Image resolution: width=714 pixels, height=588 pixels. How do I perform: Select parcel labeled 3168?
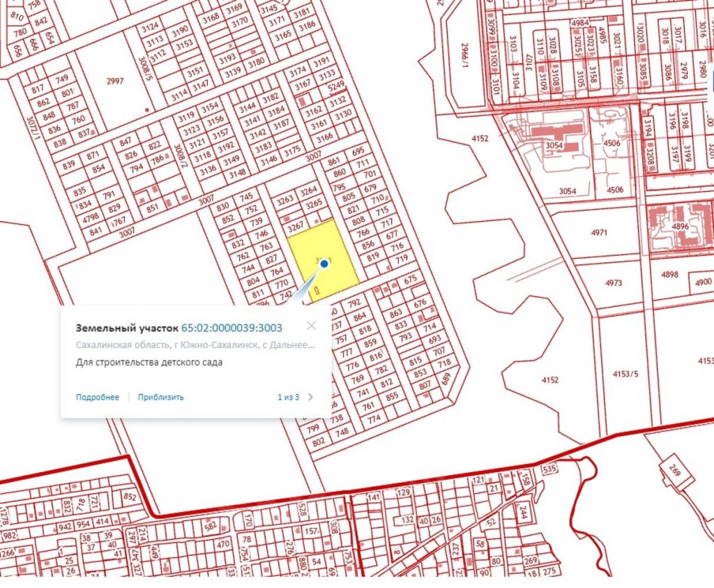pyautogui.click(x=211, y=19)
